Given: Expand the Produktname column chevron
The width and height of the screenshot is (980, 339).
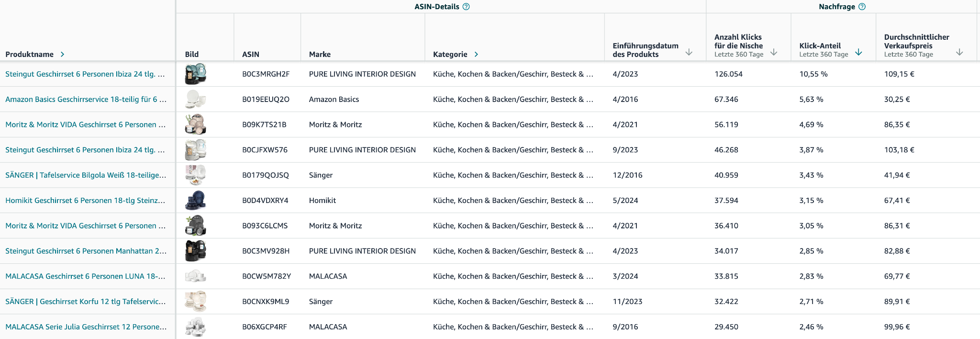Looking at the screenshot, I should (63, 55).
